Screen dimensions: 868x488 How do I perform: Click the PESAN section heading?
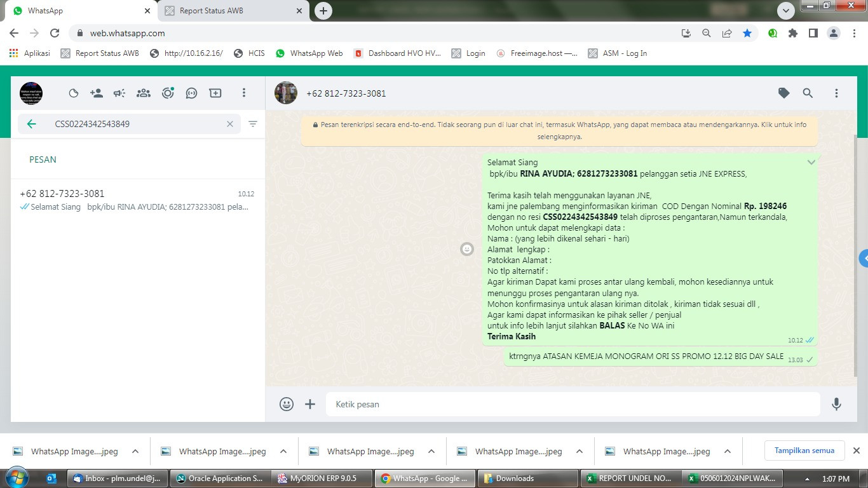pos(43,159)
